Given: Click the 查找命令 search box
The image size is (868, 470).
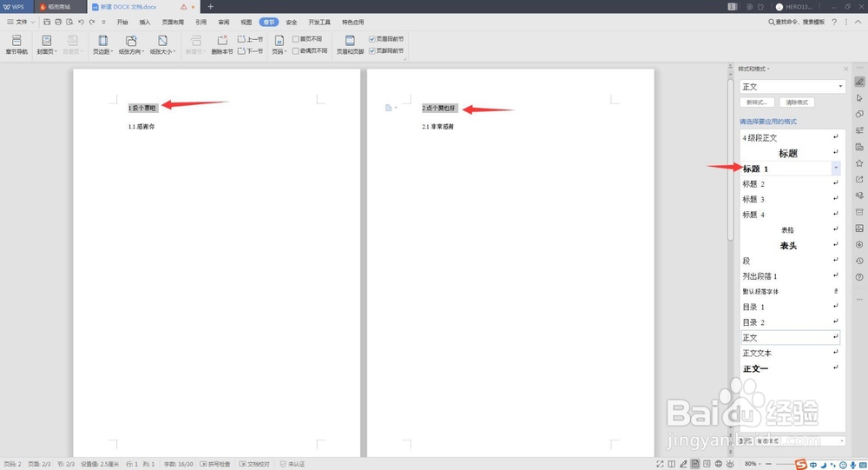Looking at the screenshot, I should point(796,23).
